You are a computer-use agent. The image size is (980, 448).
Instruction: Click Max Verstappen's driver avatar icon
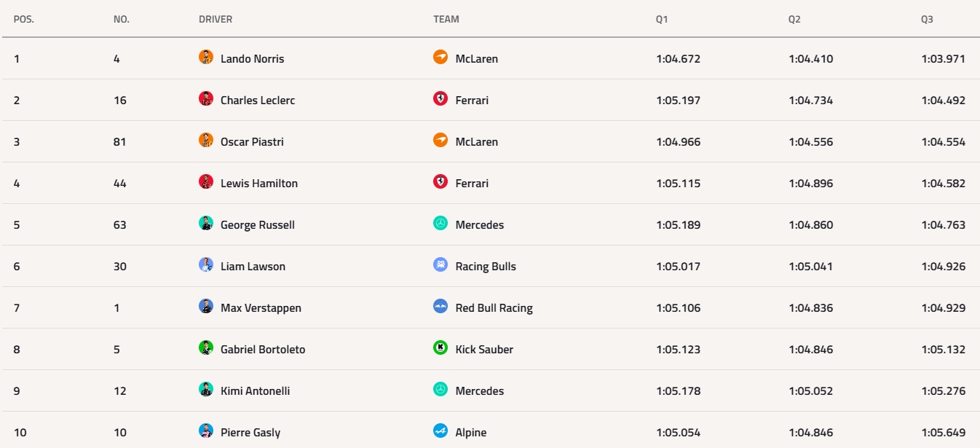click(x=206, y=306)
